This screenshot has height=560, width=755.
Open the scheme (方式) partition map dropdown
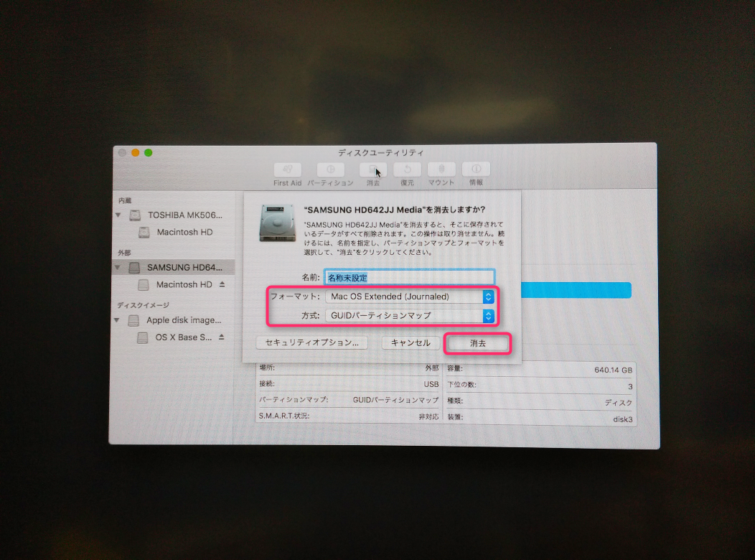tap(409, 315)
